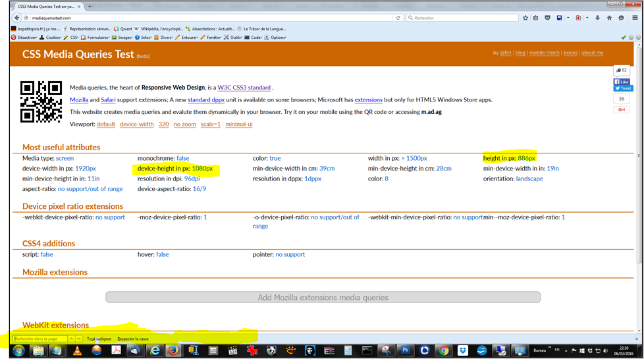644x359 pixels.
Task: Click the 'W3C CSS3 standard' link
Action: (x=244, y=88)
